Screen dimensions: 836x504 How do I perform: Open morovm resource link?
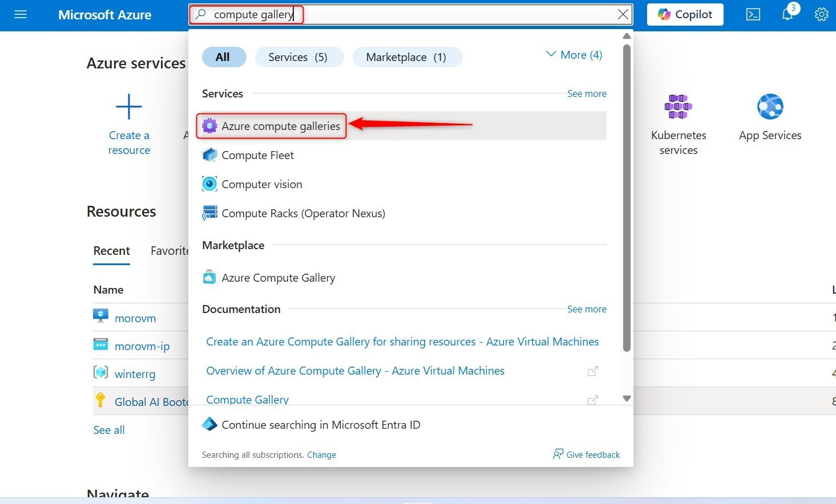click(x=135, y=318)
